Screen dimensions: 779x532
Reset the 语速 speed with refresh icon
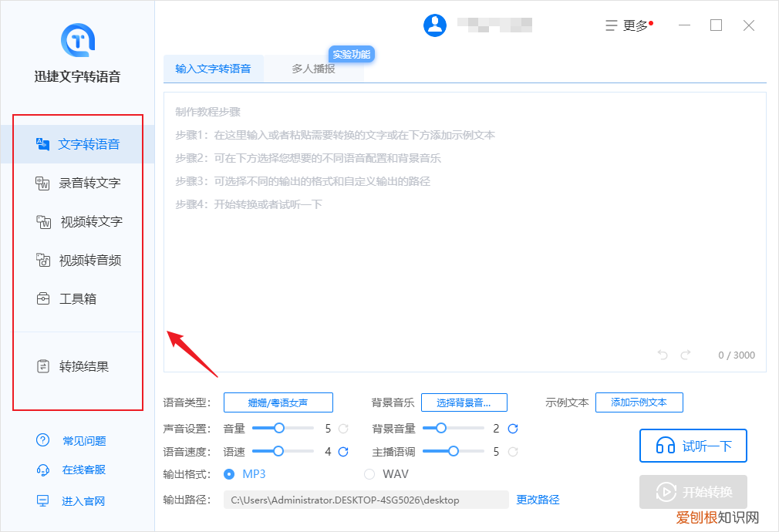(x=342, y=452)
